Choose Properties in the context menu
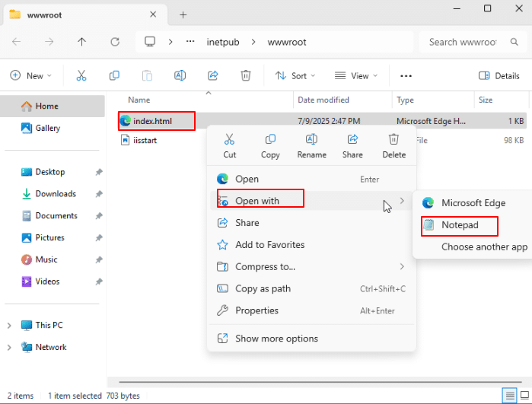The width and height of the screenshot is (532, 404). point(311,310)
